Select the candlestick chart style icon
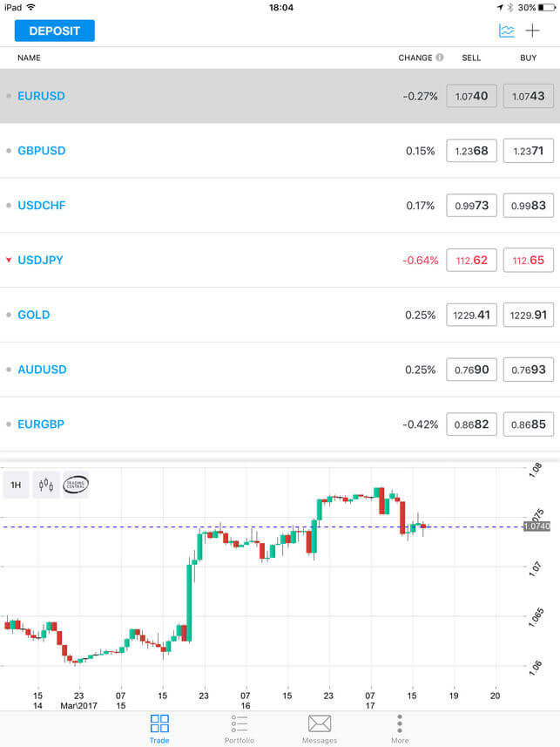The height and width of the screenshot is (747, 560). (46, 485)
